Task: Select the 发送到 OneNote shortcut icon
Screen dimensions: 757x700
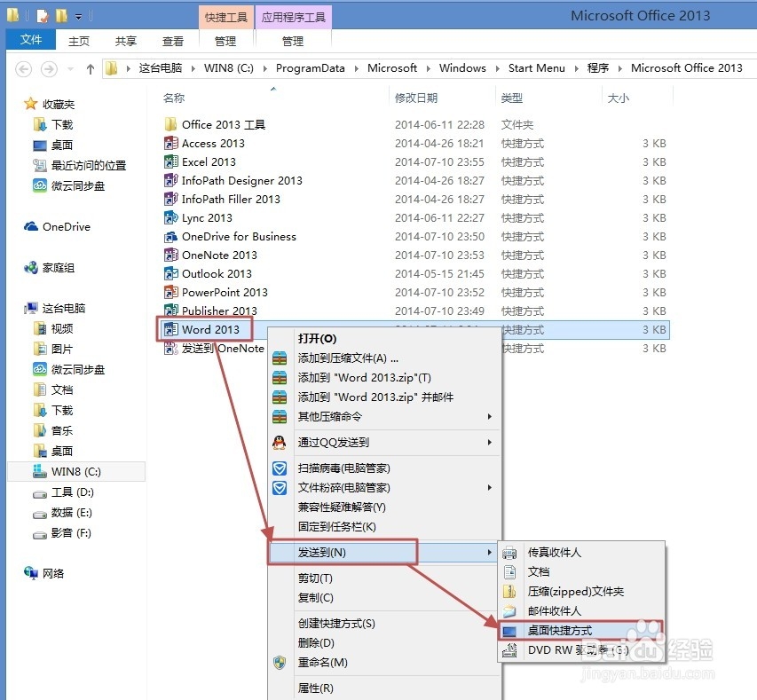Action: click(171, 348)
